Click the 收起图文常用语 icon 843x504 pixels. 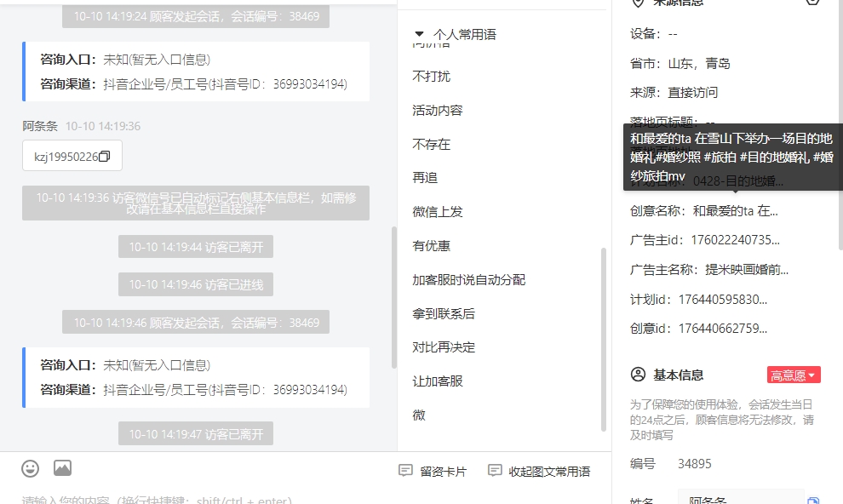tap(495, 471)
